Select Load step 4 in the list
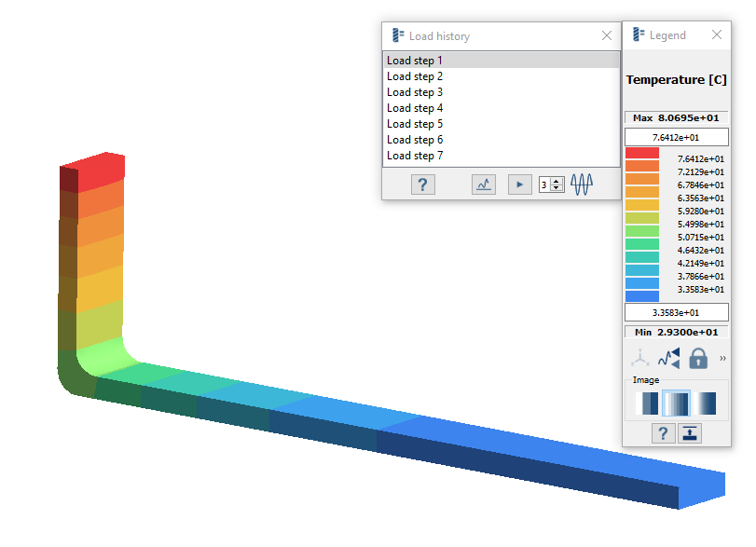Screen dimensions: 756x547 [x=415, y=108]
